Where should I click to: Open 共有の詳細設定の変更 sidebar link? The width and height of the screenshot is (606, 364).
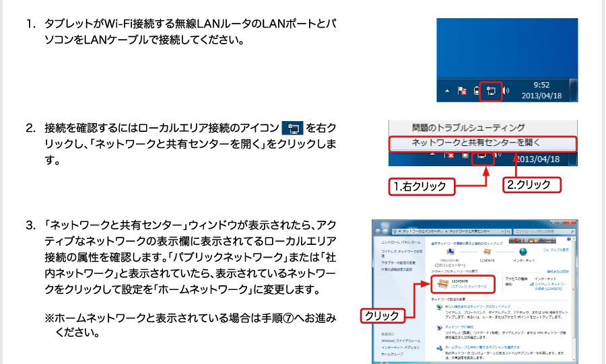(x=397, y=269)
